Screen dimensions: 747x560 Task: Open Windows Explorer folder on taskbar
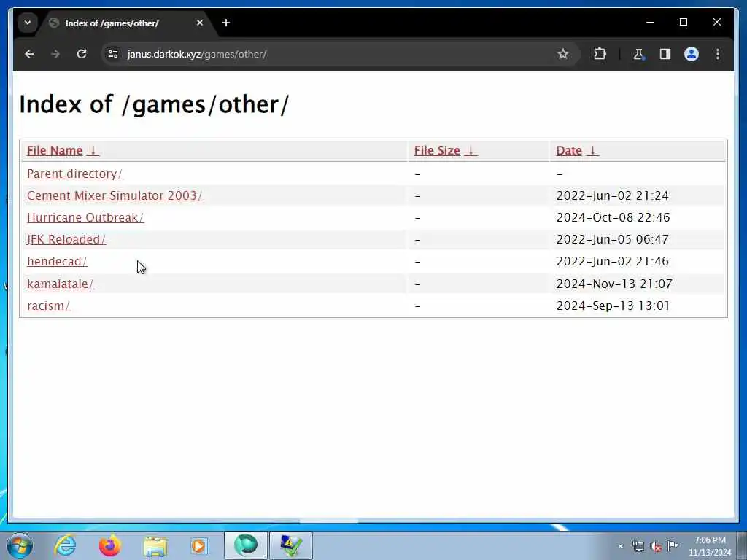[x=155, y=545]
